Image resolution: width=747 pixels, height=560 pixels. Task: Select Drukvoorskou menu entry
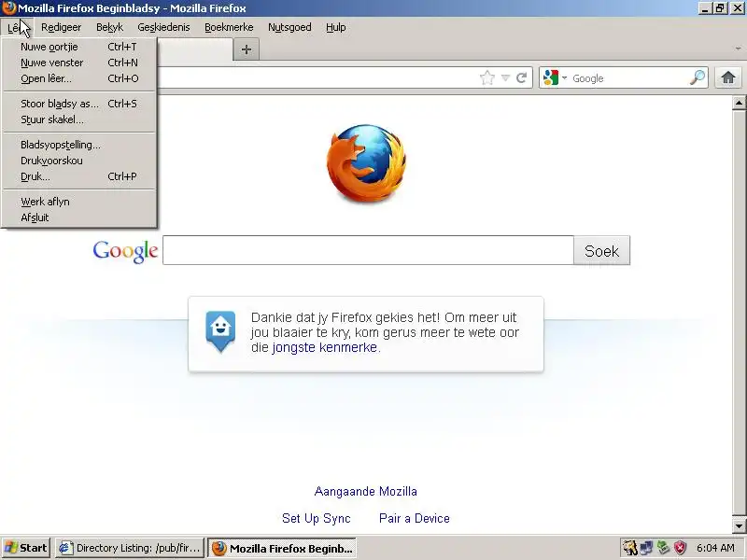[x=79, y=161]
